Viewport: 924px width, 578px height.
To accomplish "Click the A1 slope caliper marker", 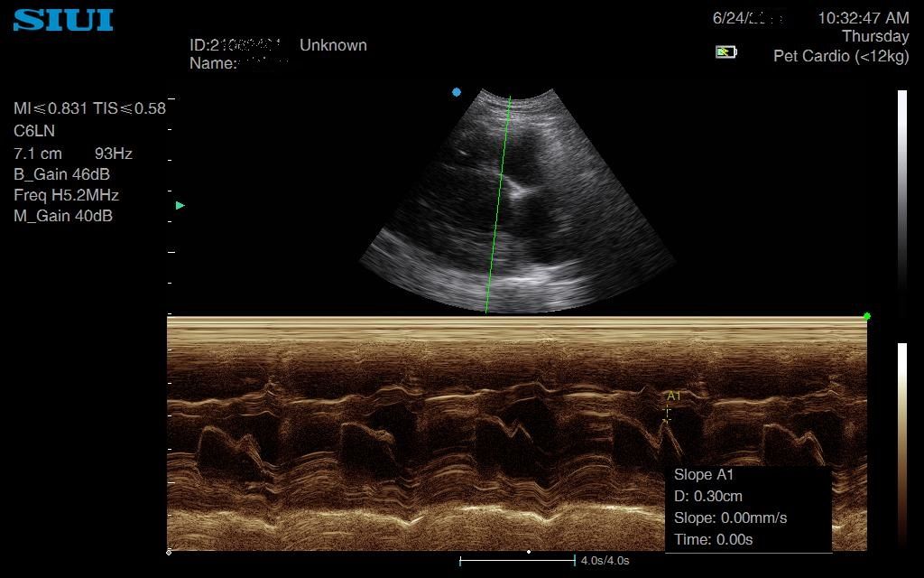I will click(x=667, y=414).
